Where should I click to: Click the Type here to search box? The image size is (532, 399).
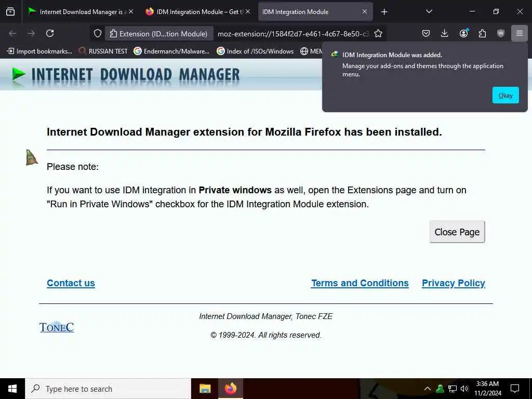click(x=108, y=389)
